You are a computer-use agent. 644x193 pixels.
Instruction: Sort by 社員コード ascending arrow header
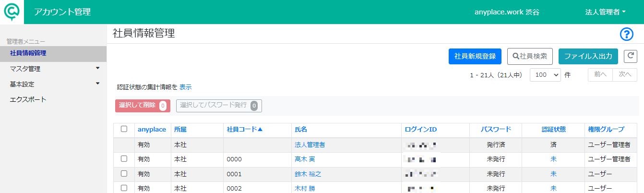pos(245,129)
